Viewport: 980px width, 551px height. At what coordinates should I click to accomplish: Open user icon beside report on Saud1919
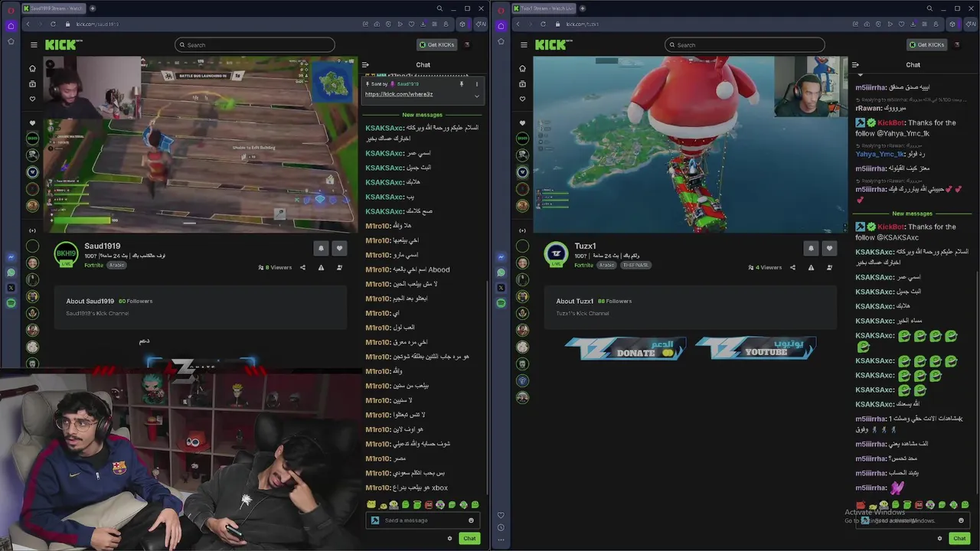(x=339, y=267)
